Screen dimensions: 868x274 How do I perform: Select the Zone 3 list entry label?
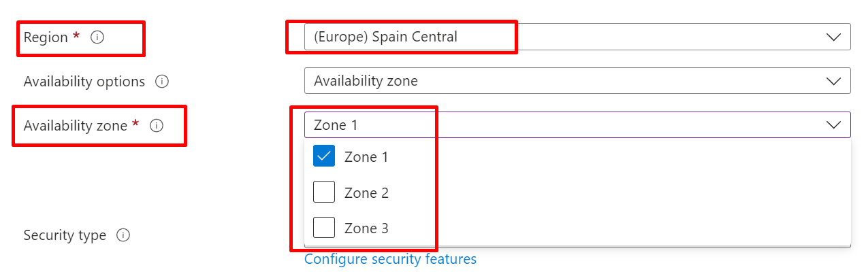(366, 228)
